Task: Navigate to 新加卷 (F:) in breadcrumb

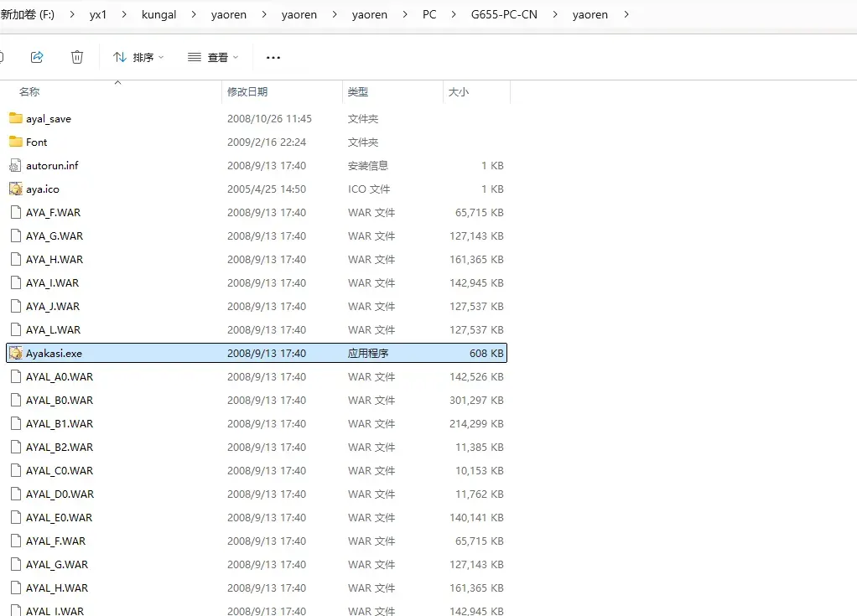Action: coord(28,15)
